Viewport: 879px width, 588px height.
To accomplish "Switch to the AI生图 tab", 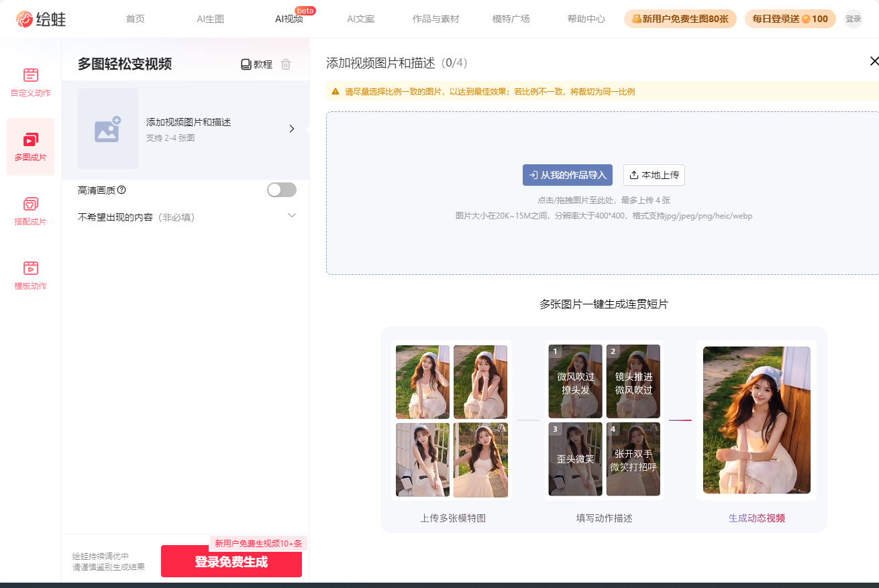I will [209, 19].
